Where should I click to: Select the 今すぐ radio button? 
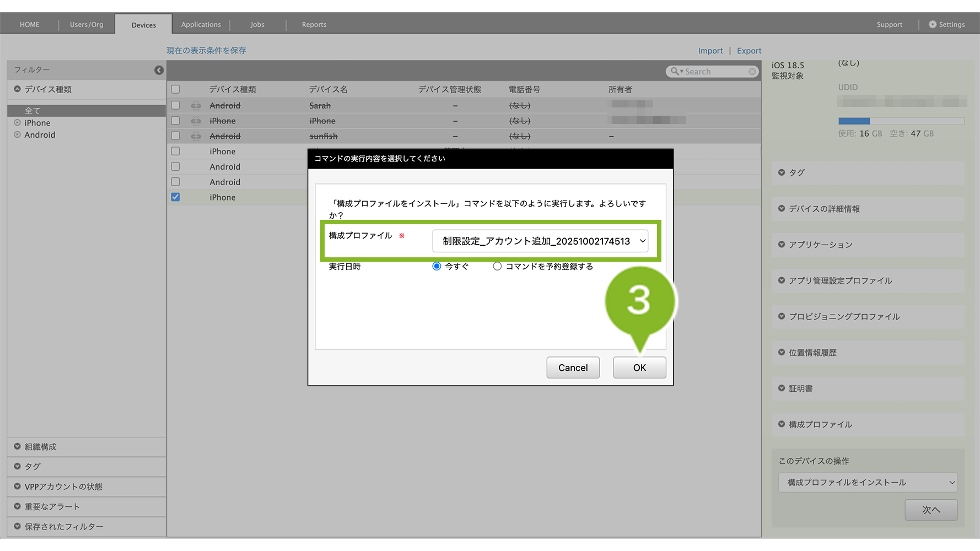pos(437,266)
